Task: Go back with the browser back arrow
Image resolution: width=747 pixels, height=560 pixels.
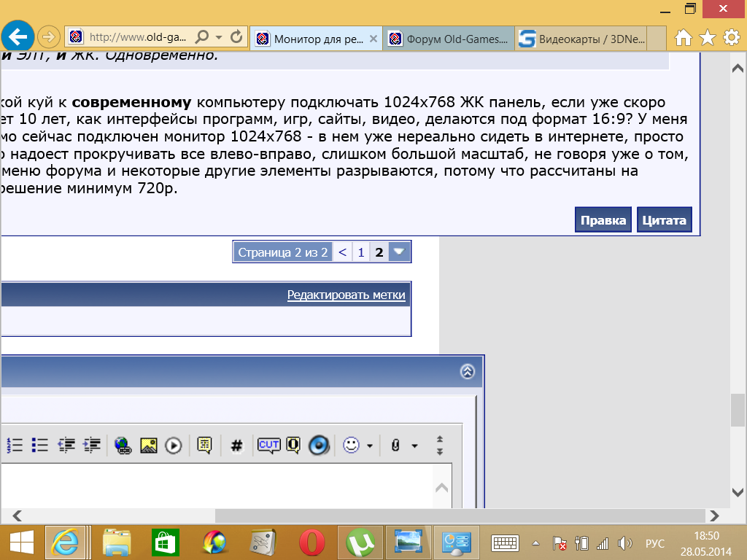Action: [x=18, y=36]
